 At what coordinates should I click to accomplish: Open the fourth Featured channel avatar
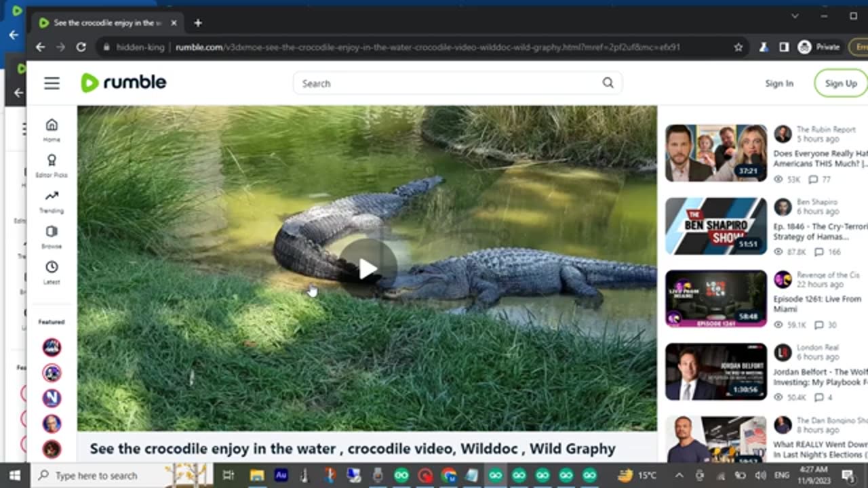click(52, 424)
